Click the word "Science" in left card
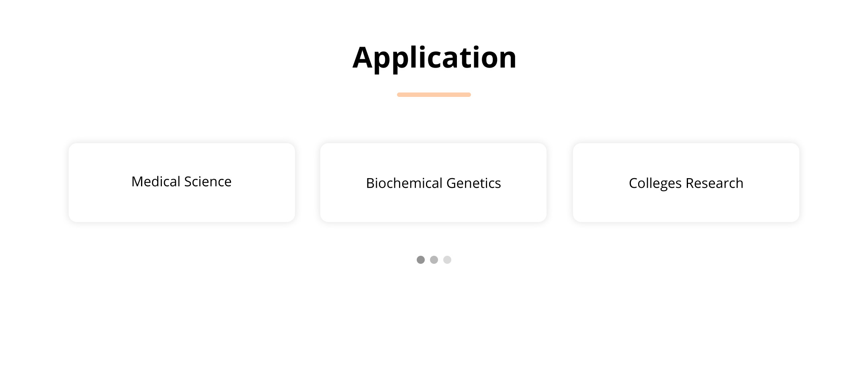 [x=207, y=182]
